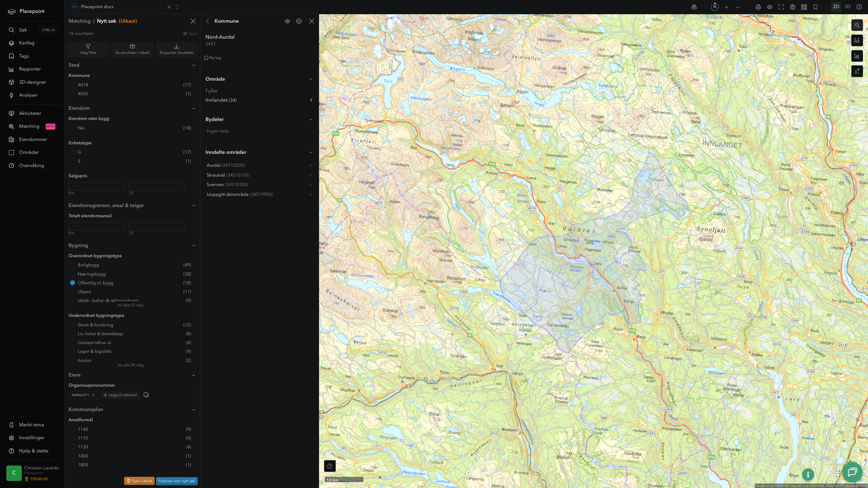Image resolution: width=868 pixels, height=488 pixels.
Task: Click the bookmark icon in top toolbar
Action: point(815,7)
